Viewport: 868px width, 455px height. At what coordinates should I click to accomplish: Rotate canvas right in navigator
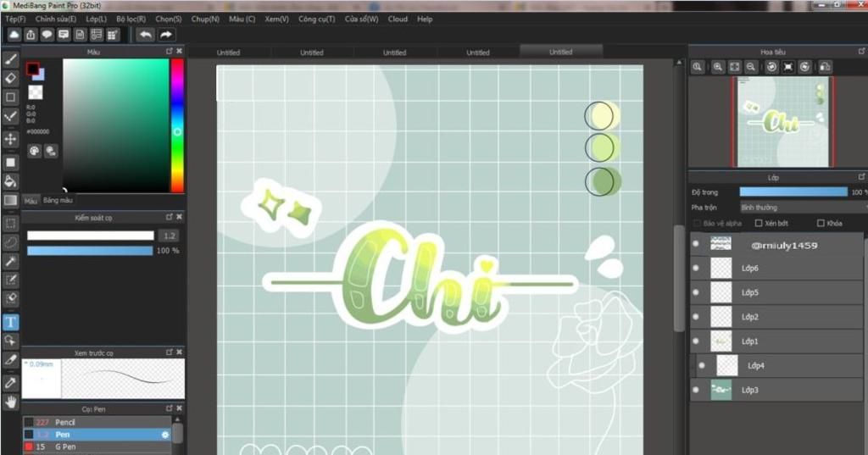(x=805, y=67)
